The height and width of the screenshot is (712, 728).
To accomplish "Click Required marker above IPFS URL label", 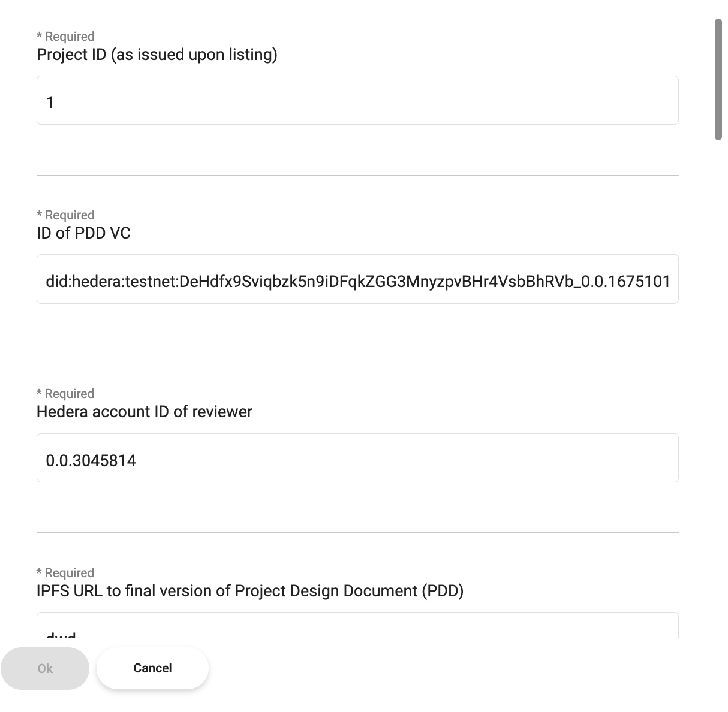I will [65, 573].
